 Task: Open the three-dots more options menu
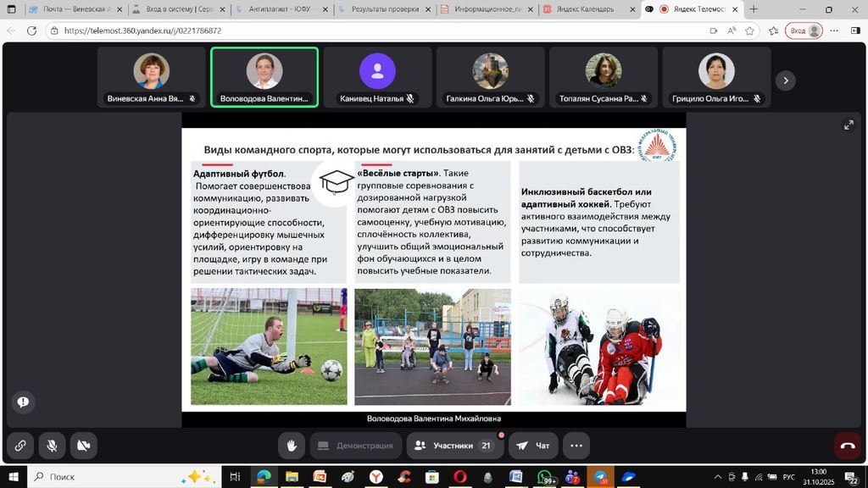tap(576, 446)
